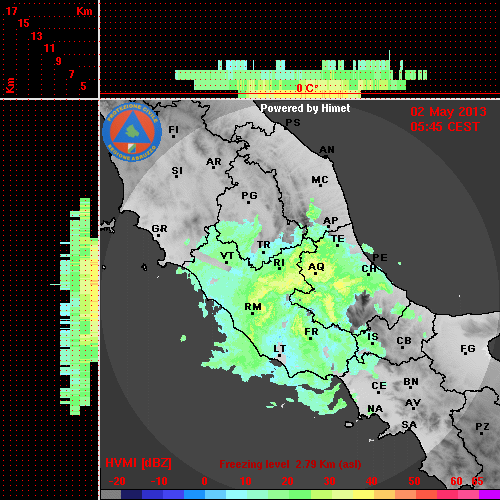Click the '11' altitude axis label
The width and height of the screenshot is (500, 500).
[x=49, y=48]
